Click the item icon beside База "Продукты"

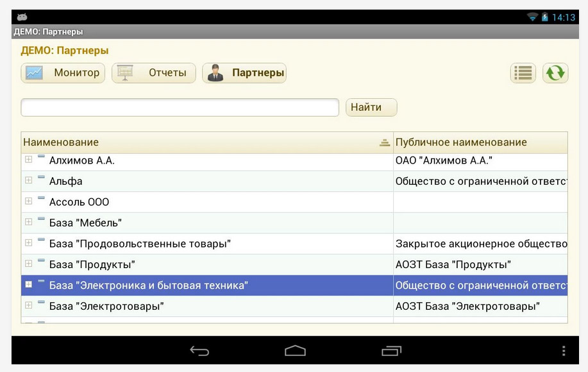point(41,260)
